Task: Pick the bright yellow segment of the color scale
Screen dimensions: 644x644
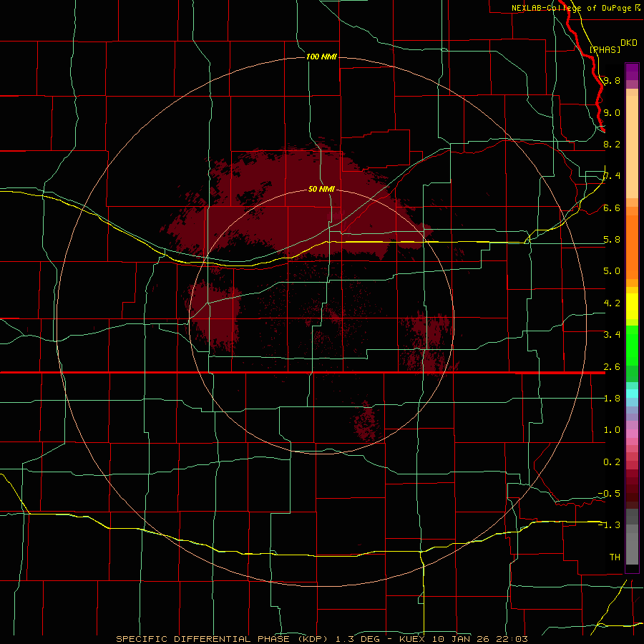Action: point(632,306)
